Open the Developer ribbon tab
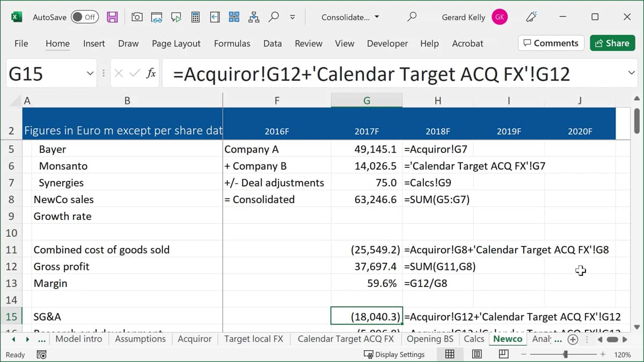The image size is (644, 362). click(387, 43)
